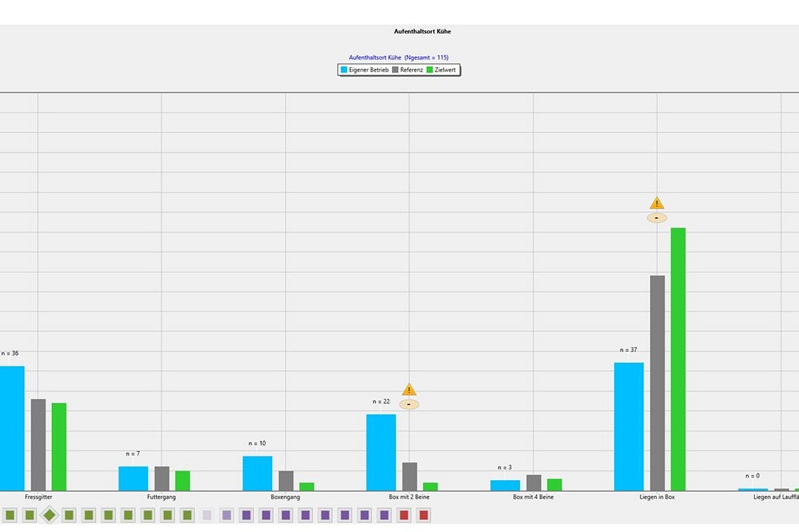
Task: Click the 'n = 0' value label
Action: [x=753, y=476]
